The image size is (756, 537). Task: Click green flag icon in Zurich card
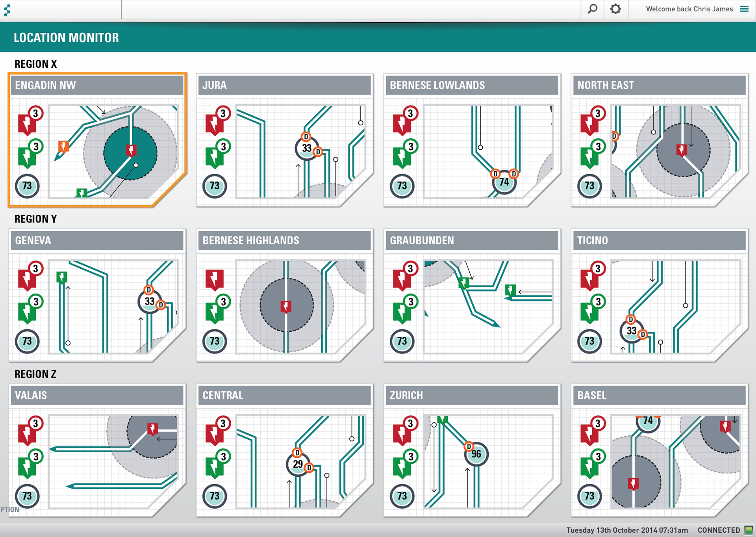(402, 467)
